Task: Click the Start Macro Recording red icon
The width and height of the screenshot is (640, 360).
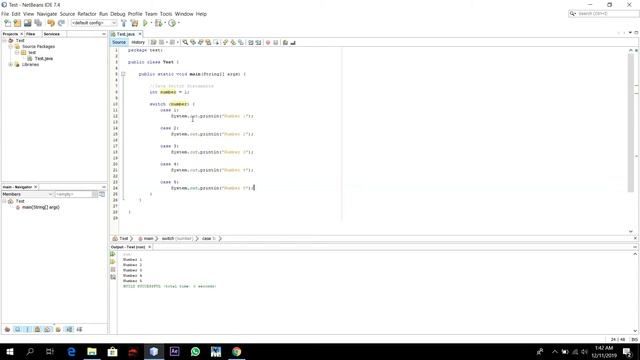Action: [x=268, y=42]
